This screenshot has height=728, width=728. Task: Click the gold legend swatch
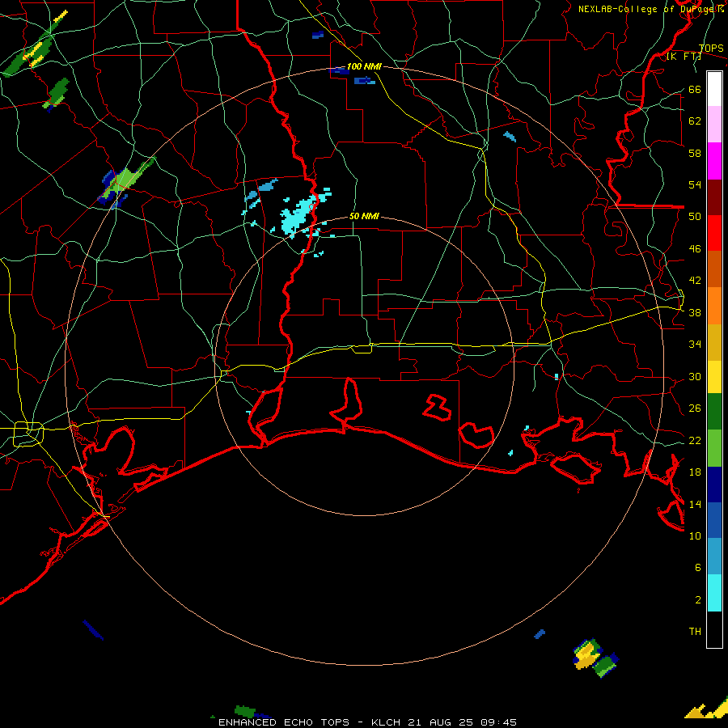(714, 342)
